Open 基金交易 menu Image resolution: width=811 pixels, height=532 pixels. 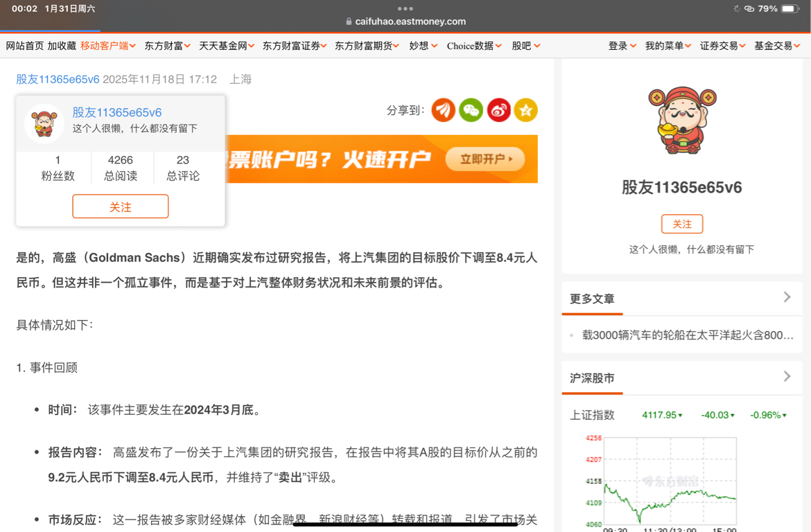pos(777,46)
